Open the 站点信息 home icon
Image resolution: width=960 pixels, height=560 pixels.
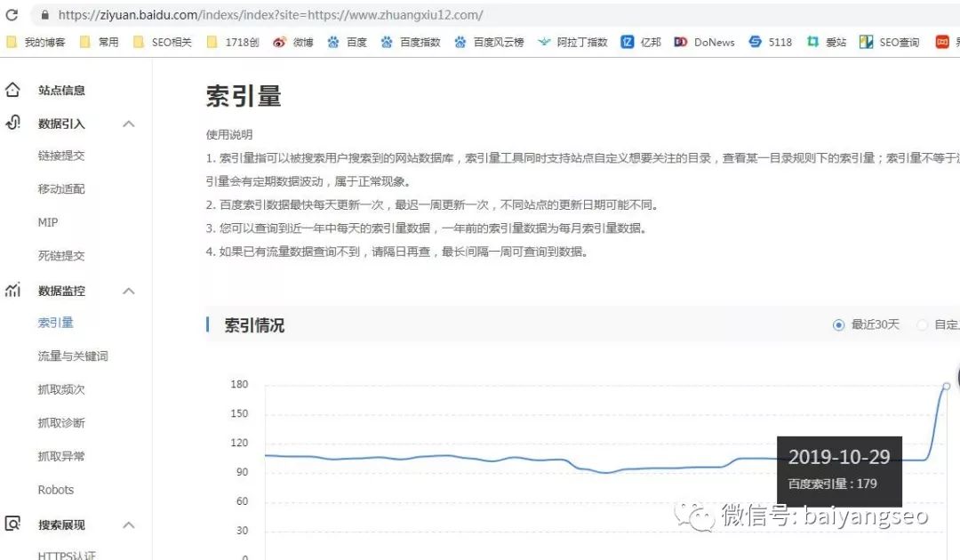[x=12, y=90]
